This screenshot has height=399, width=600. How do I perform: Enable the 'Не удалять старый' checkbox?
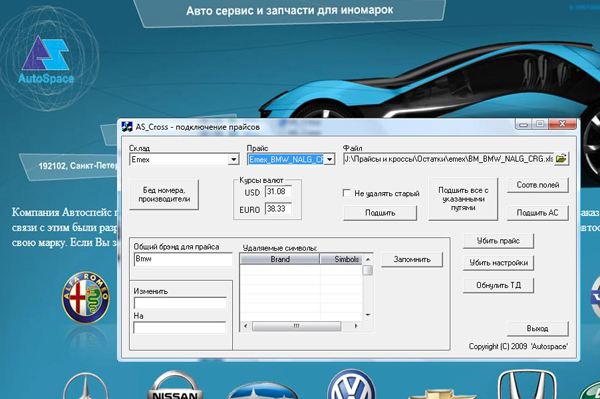point(347,193)
